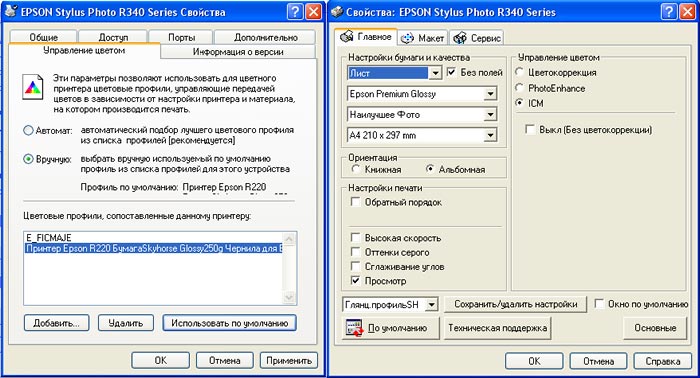The image size is (700, 378).
Task: Open the A4 210 x 297 mm size dropdown
Action: click(490, 135)
